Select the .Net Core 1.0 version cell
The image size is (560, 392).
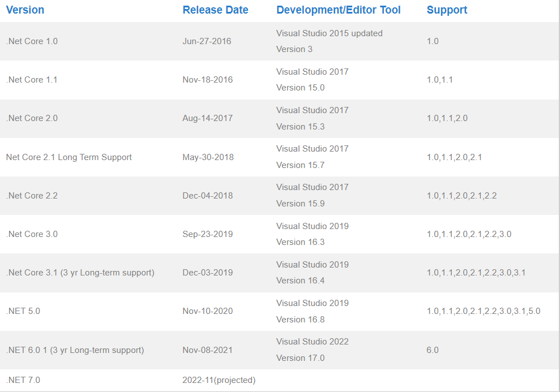[32, 41]
